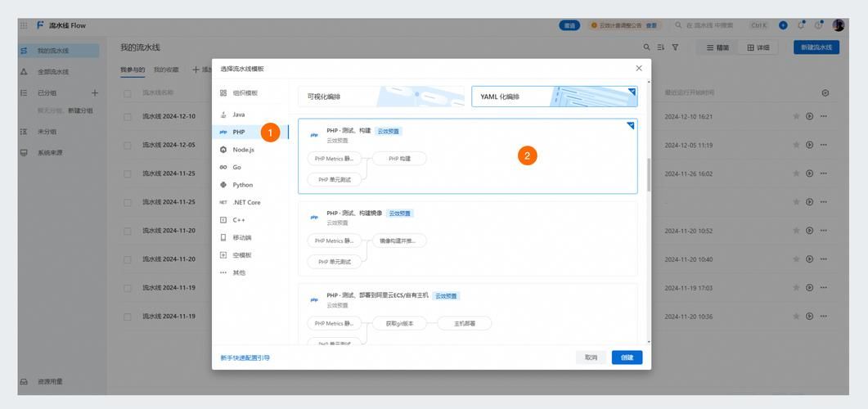Check 流水线 2024-11-25 row run at 16:02
The image size is (868, 409).
pos(128,173)
